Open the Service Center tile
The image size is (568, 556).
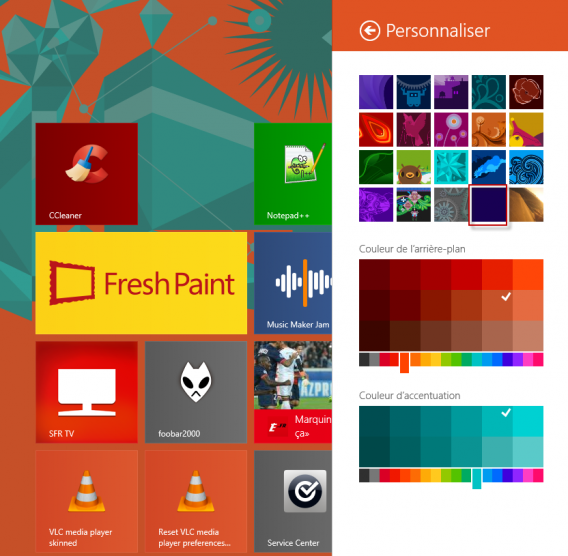pos(293,501)
